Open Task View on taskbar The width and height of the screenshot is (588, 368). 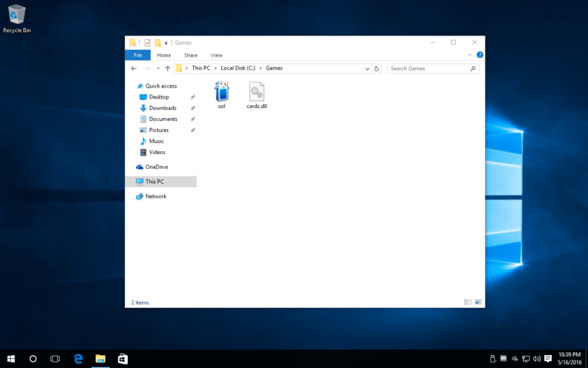[55, 359]
